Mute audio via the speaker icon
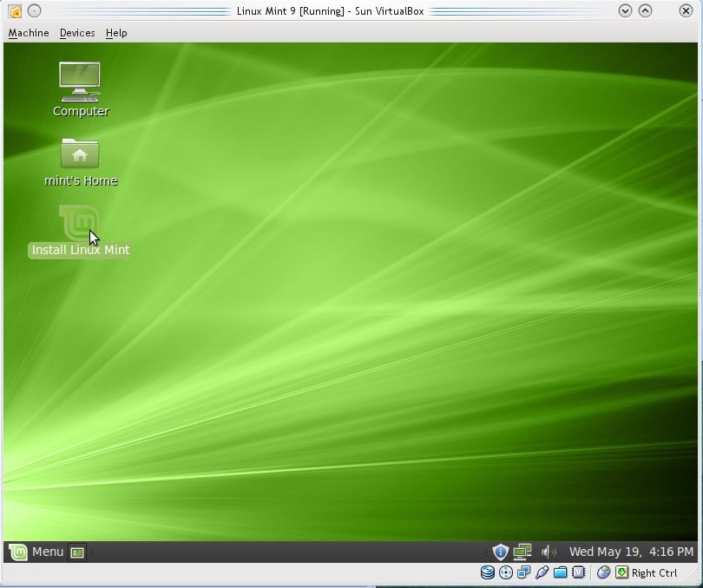The width and height of the screenshot is (703, 588). [549, 552]
